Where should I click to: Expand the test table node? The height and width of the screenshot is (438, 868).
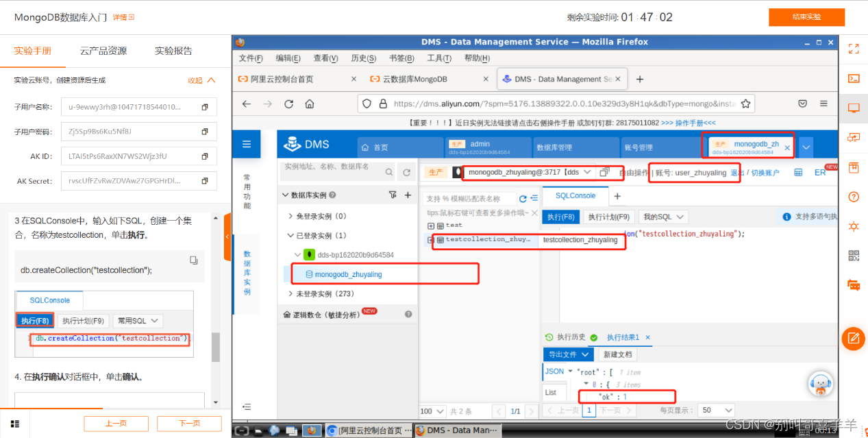430,226
